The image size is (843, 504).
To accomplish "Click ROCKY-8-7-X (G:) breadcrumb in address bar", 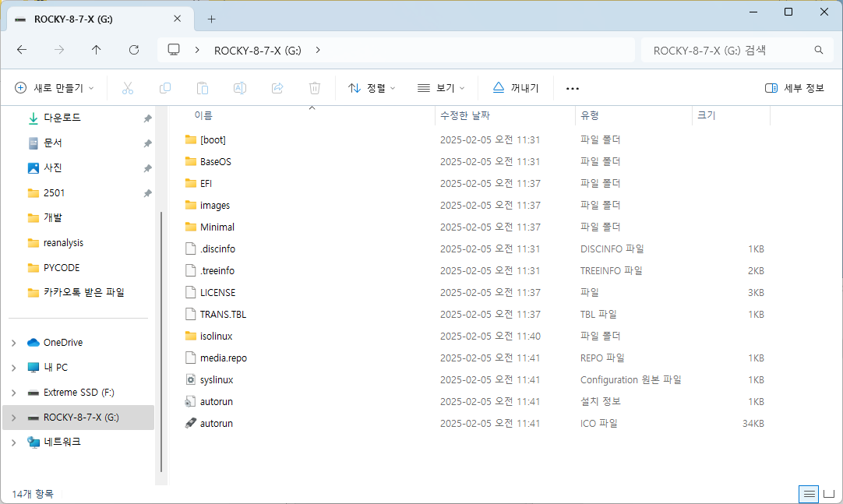I will [x=258, y=51].
